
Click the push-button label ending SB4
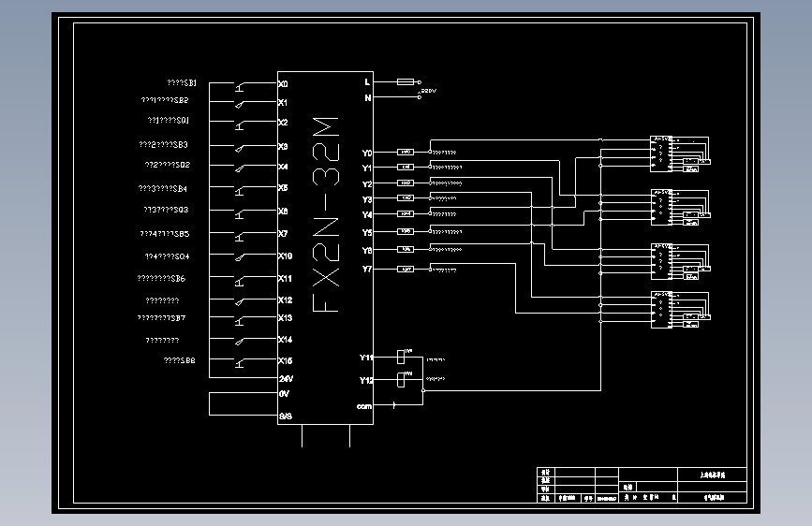(163, 188)
